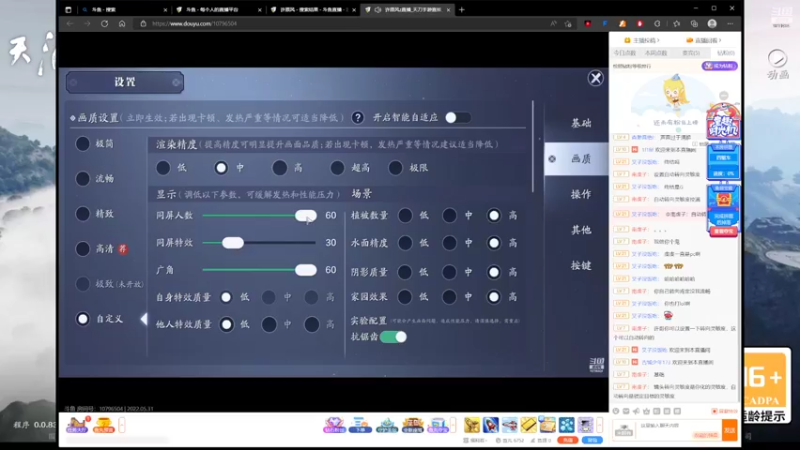Click the orange 发送 send button

point(730,430)
